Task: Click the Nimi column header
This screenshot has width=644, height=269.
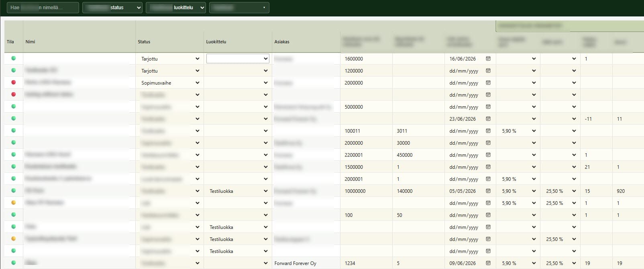Action: click(30, 42)
